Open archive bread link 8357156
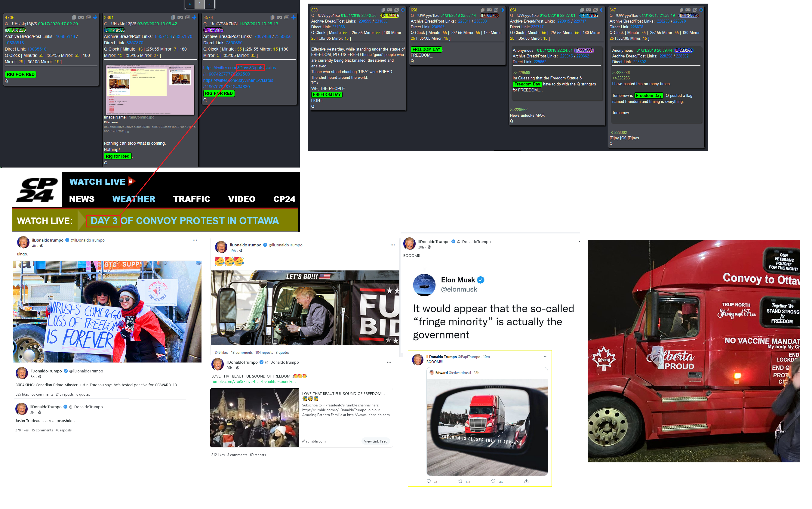812x509 pixels. pyautogui.click(x=164, y=37)
